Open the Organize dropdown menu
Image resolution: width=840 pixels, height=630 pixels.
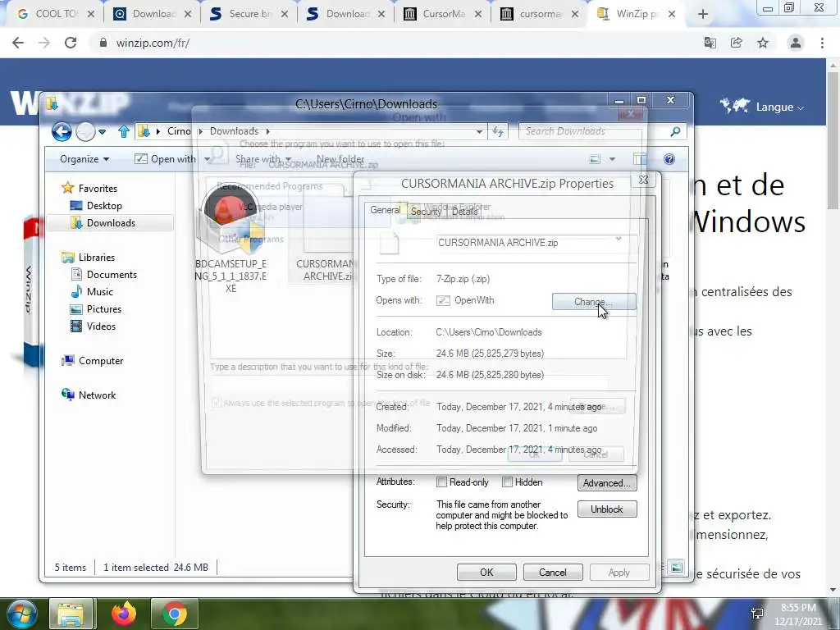(x=84, y=159)
